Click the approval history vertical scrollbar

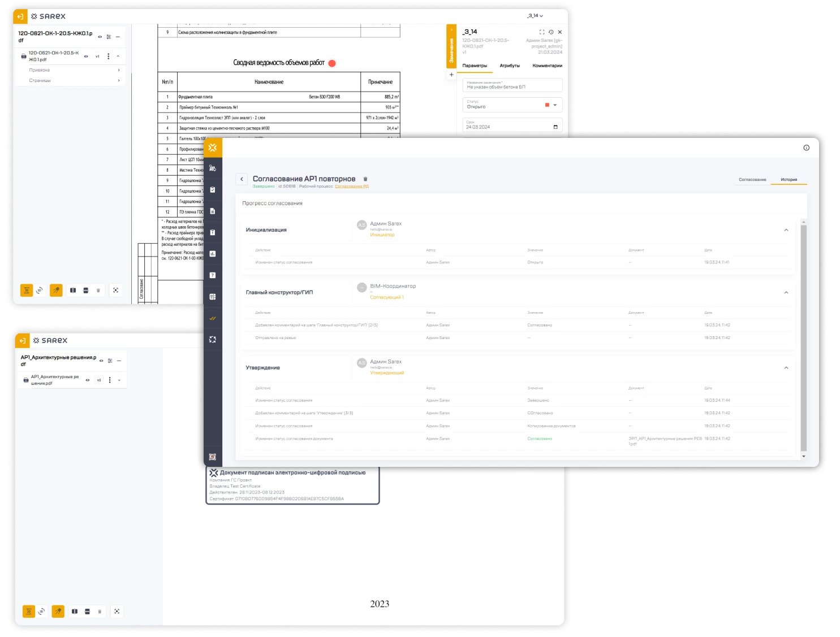click(803, 338)
